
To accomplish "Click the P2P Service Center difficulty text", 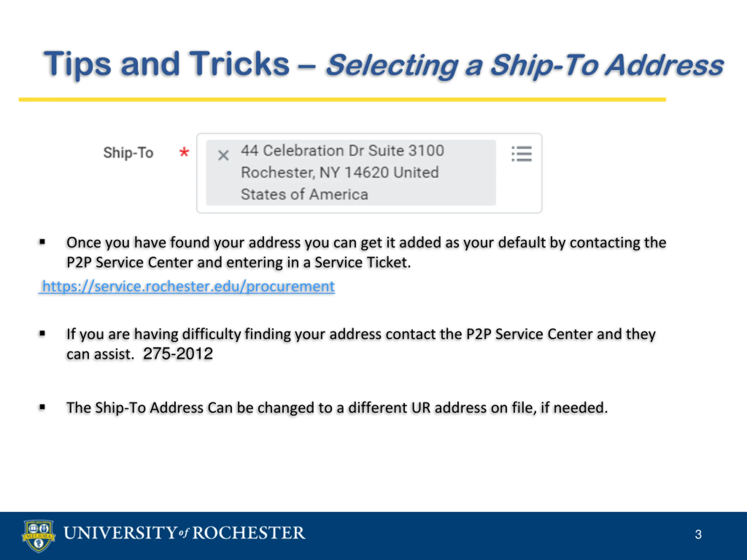I will tap(361, 344).
